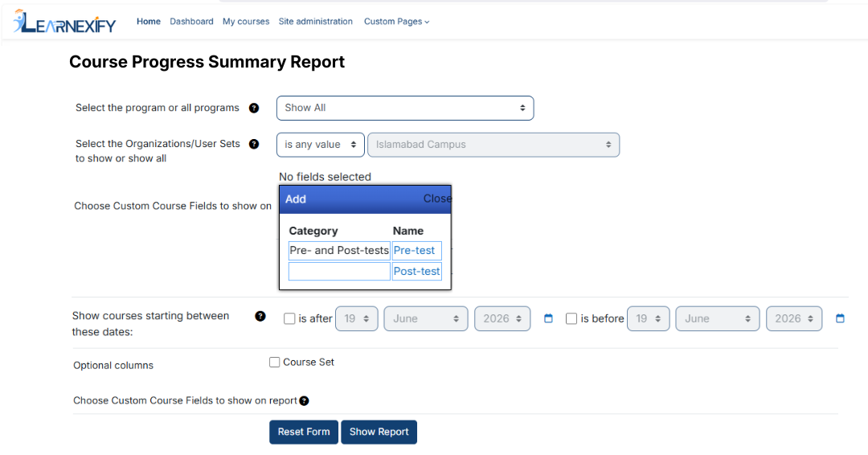868x455 pixels.
Task: Click the 'No fields selected' text
Action: [x=325, y=177]
